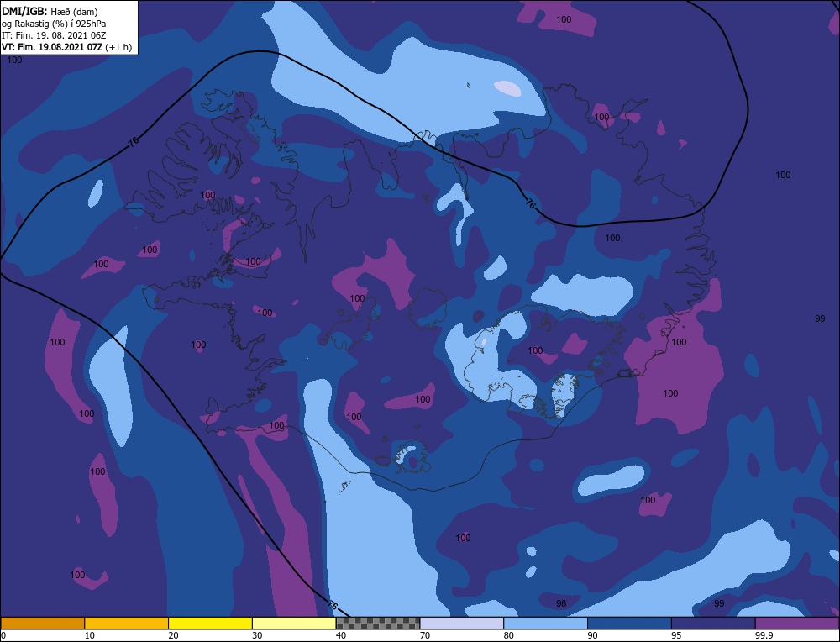Click legend tick label '40'
This screenshot has width=840, height=642.
(341, 635)
